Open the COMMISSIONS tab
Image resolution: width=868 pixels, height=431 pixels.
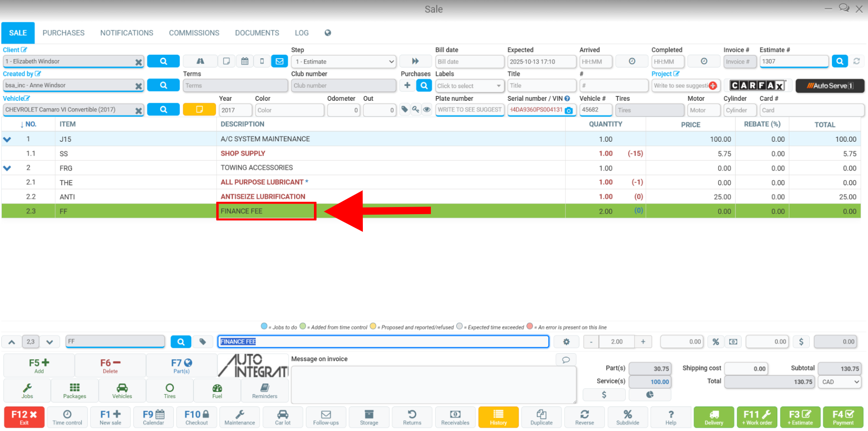click(194, 33)
